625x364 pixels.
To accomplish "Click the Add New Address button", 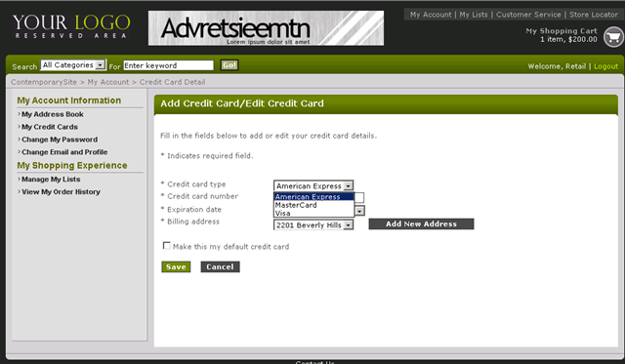I will (421, 223).
